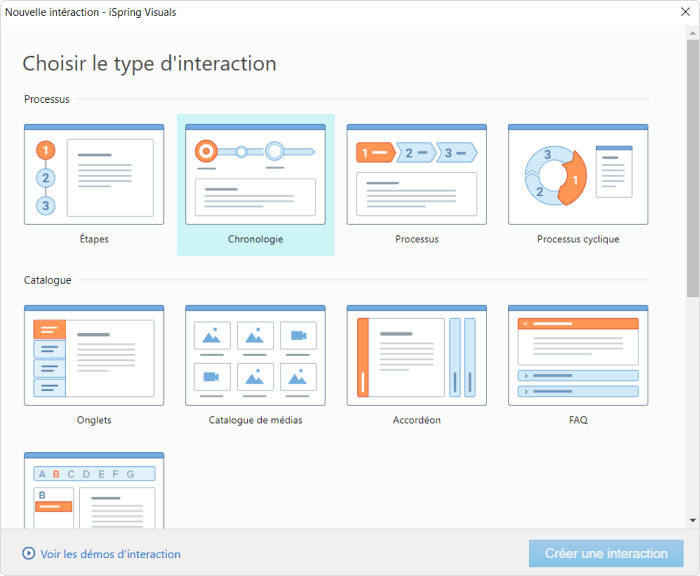Click the Catalogue section heading

pos(47,280)
